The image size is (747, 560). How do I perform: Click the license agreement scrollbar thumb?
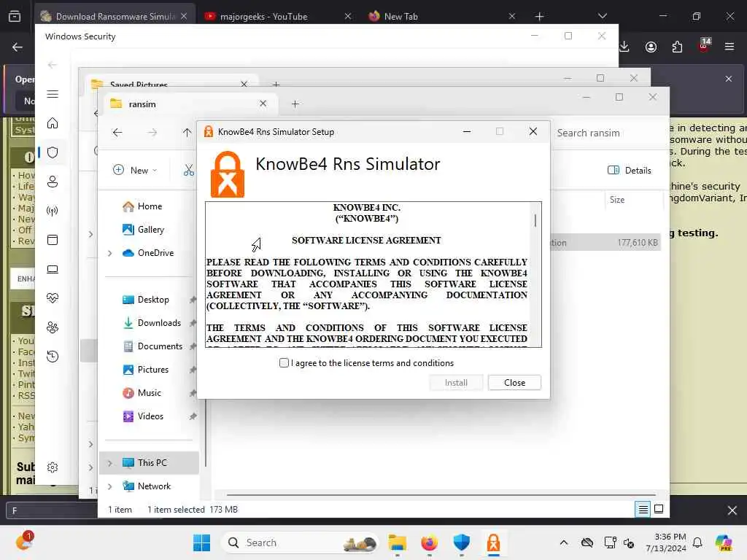[535, 220]
